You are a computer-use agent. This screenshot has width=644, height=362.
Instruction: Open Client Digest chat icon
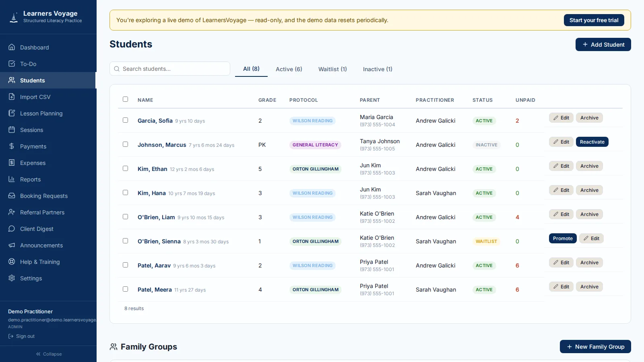click(x=12, y=228)
